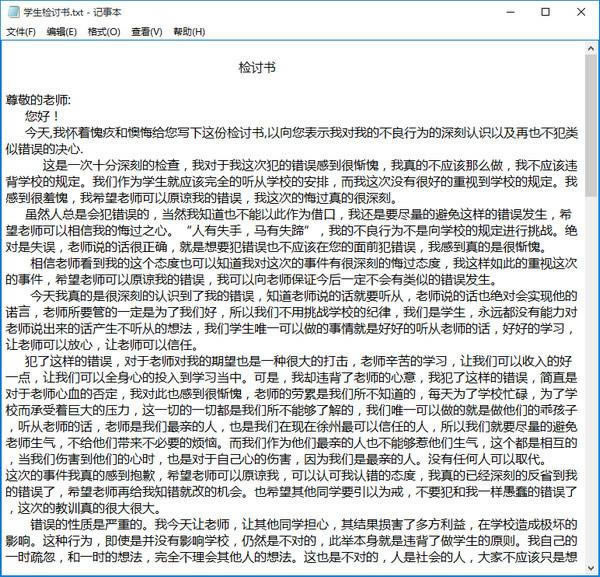The width and height of the screenshot is (600, 577).
Task: Click the window title 学生检讨书.txt - 记事本
Action: [x=72, y=12]
